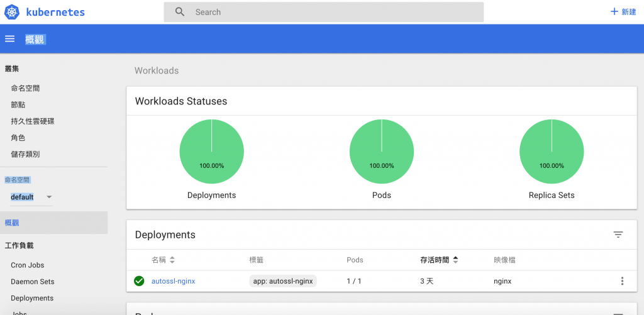Click the 命名空間 label above default
Image resolution: width=644 pixels, height=315 pixels.
point(17,180)
